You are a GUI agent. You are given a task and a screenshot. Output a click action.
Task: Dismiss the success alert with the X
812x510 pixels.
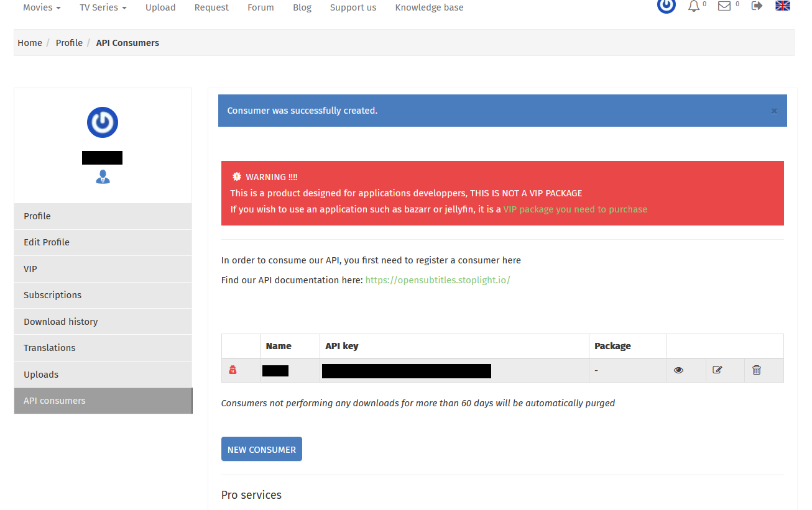point(774,111)
